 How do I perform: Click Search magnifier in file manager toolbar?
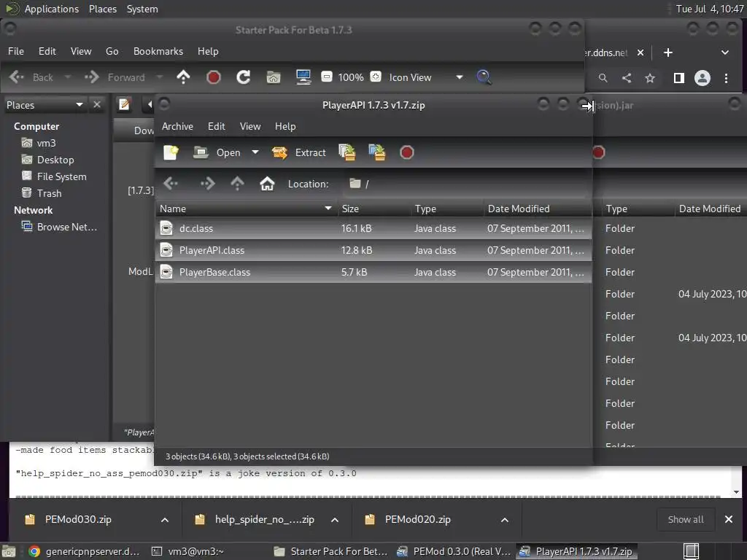pyautogui.click(x=484, y=77)
